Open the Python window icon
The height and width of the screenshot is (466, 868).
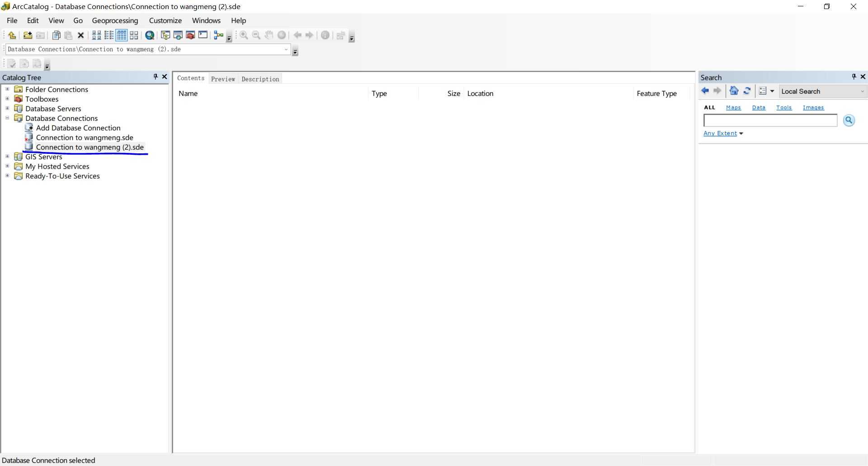point(203,35)
